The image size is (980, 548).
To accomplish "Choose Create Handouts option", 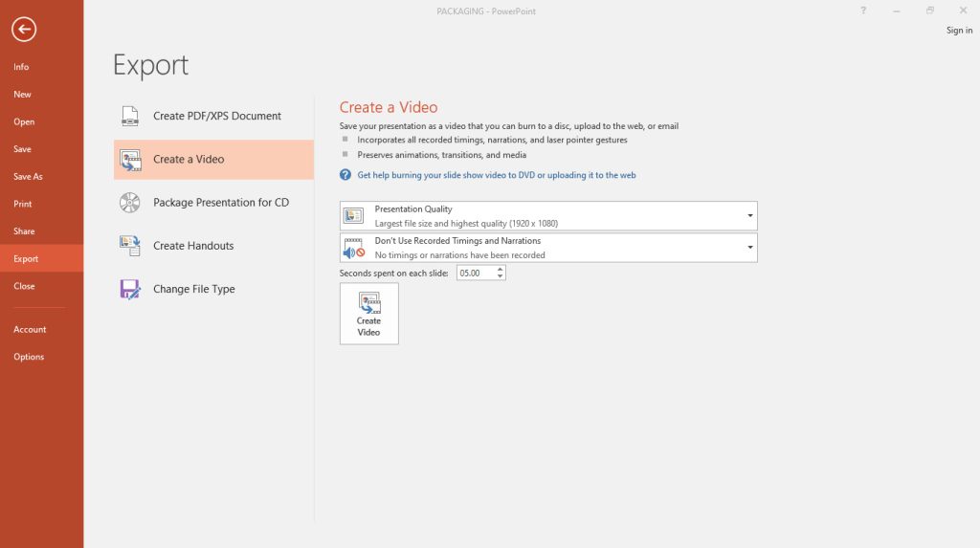I will (x=213, y=246).
